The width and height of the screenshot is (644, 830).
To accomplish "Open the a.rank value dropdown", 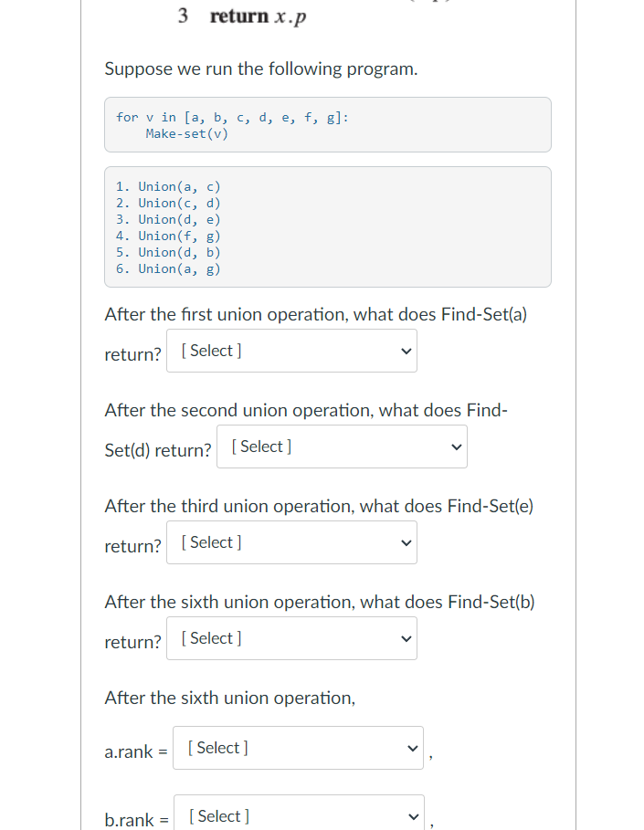I will (x=298, y=748).
